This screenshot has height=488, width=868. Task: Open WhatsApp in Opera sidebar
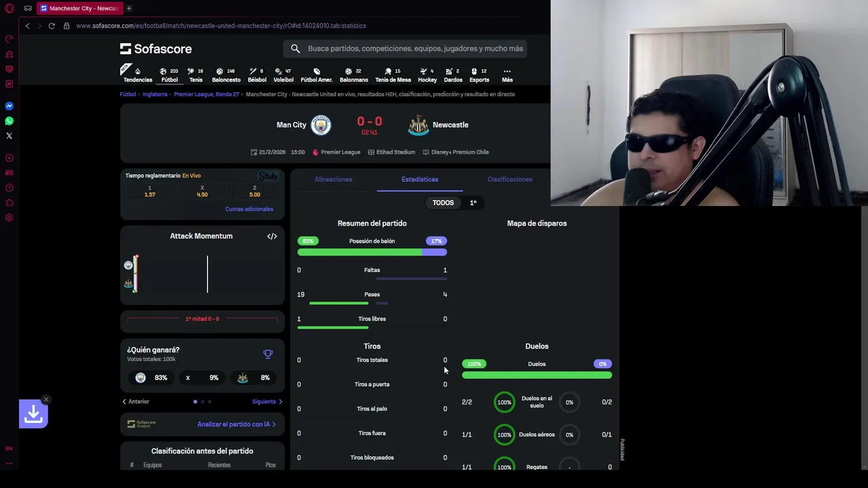(9, 121)
